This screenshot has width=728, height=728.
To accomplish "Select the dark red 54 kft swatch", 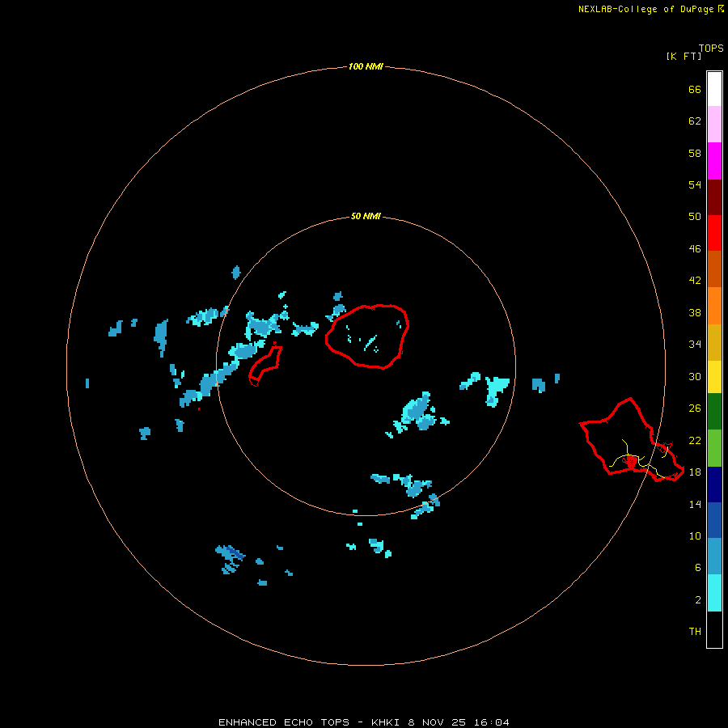I will pyautogui.click(x=714, y=197).
